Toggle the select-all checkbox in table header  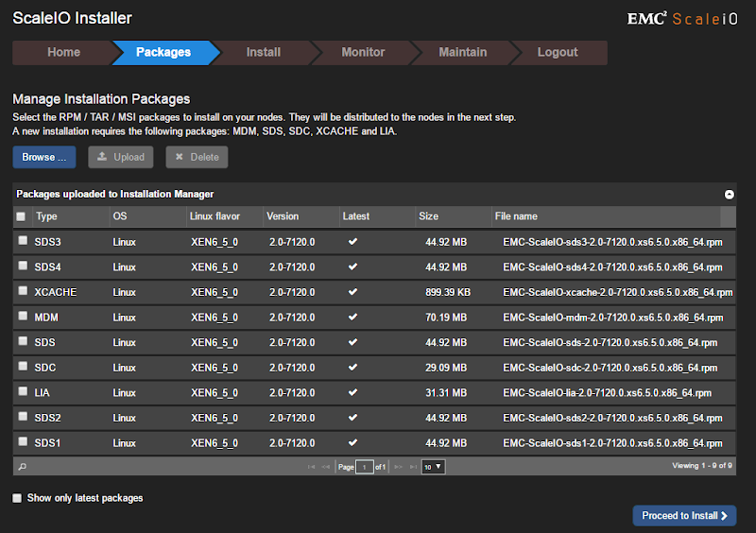[21, 216]
